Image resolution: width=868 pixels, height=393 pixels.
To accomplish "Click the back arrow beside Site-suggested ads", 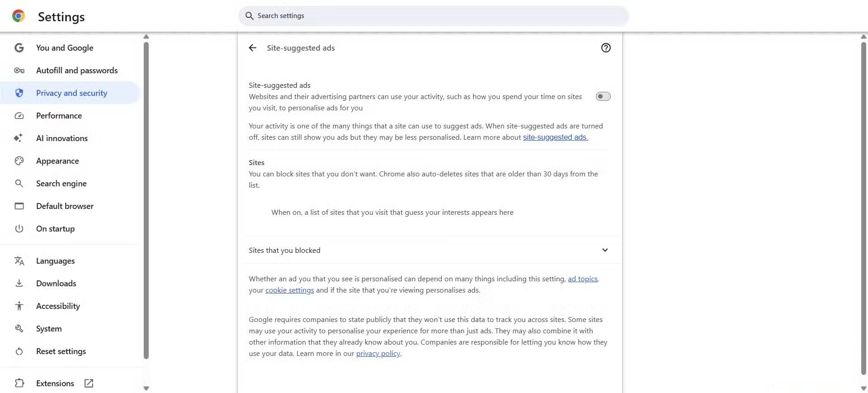I will point(252,48).
